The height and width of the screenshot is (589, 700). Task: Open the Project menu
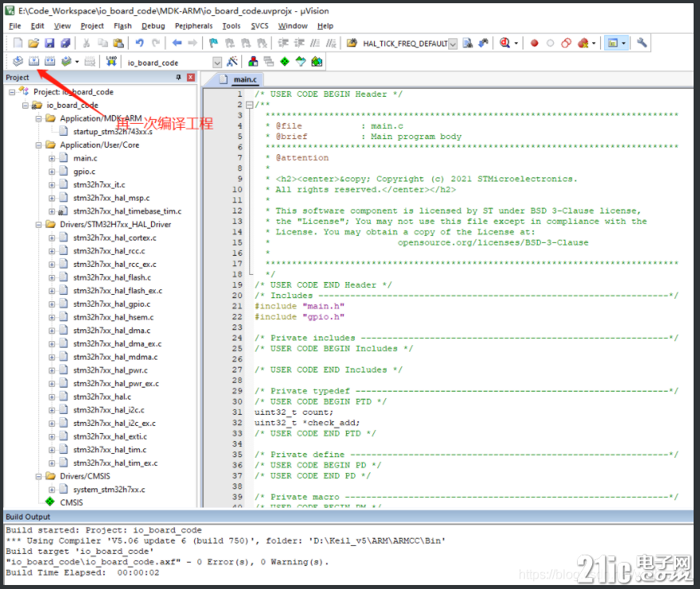(92, 26)
